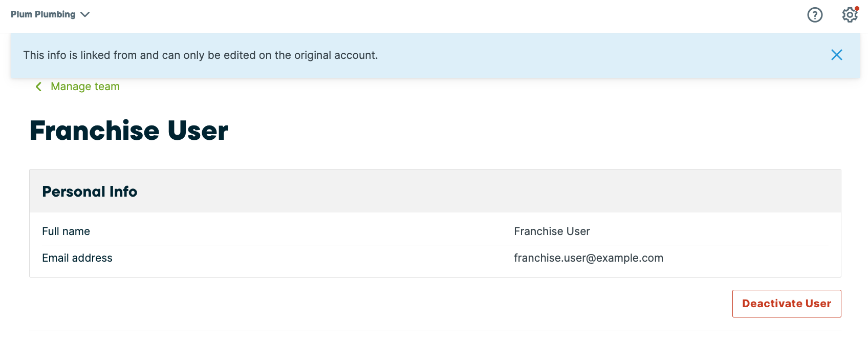This screenshot has height=340, width=868.
Task: Open the settings gear icon
Action: click(x=850, y=15)
